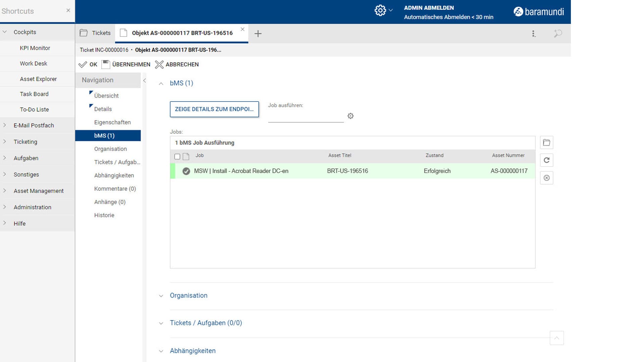644x362 pixels.
Task: Open the three-dot options menu
Action: click(533, 34)
